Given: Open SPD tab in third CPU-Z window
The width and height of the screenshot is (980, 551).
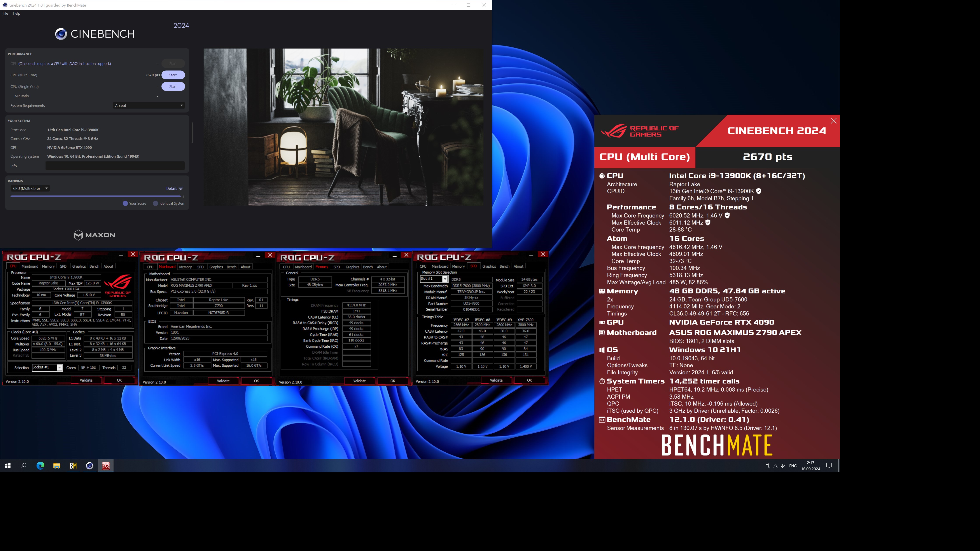Looking at the screenshot, I should (337, 267).
